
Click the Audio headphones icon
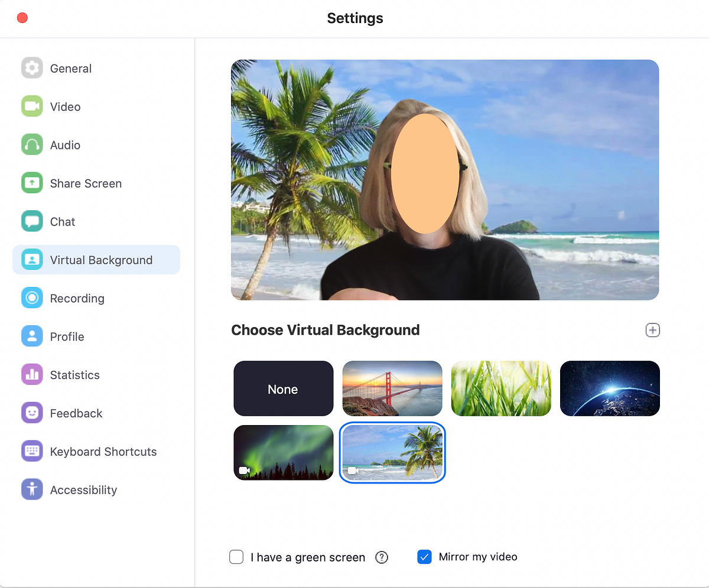[32, 145]
